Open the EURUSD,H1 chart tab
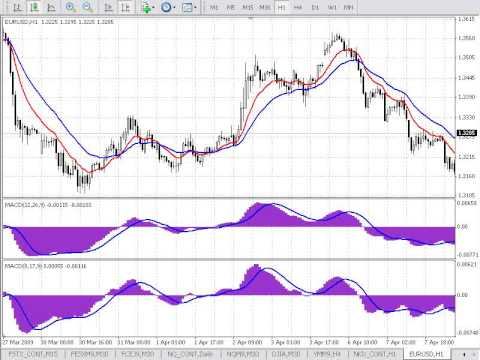The height and width of the screenshot is (360, 480). click(x=426, y=354)
